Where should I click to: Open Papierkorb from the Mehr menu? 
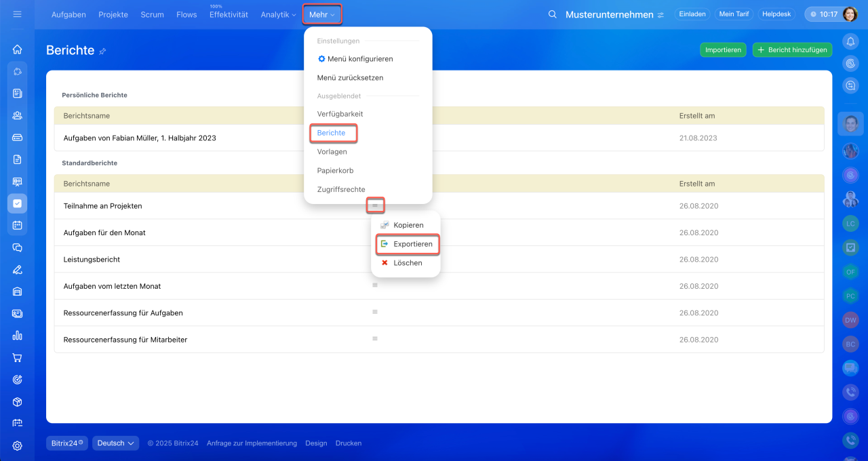point(335,171)
